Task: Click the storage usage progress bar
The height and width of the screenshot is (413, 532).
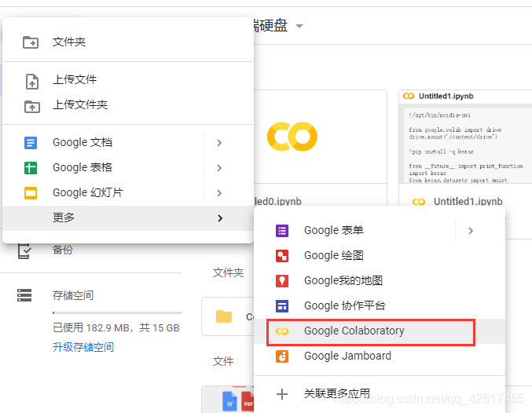Action: pos(117,312)
